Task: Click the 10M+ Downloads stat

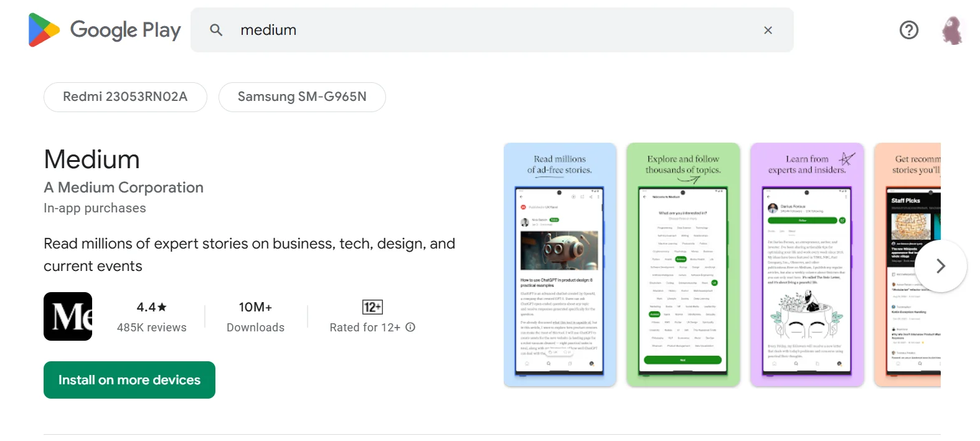Action: (255, 316)
